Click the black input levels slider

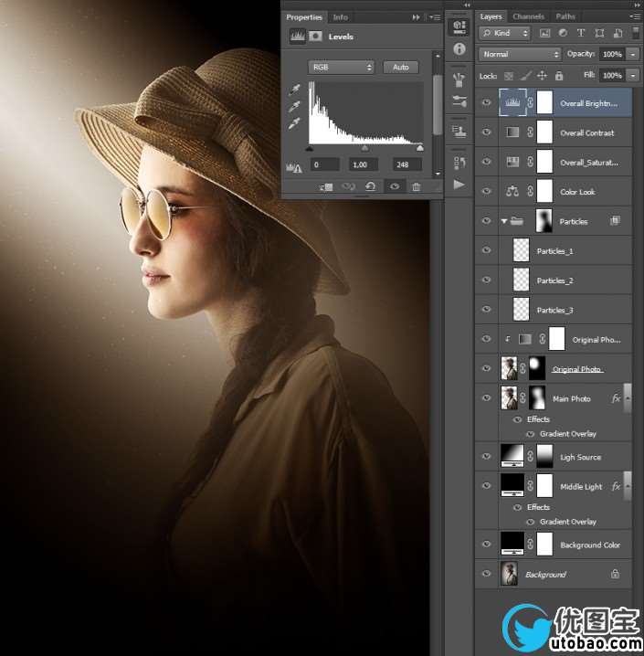[310, 149]
